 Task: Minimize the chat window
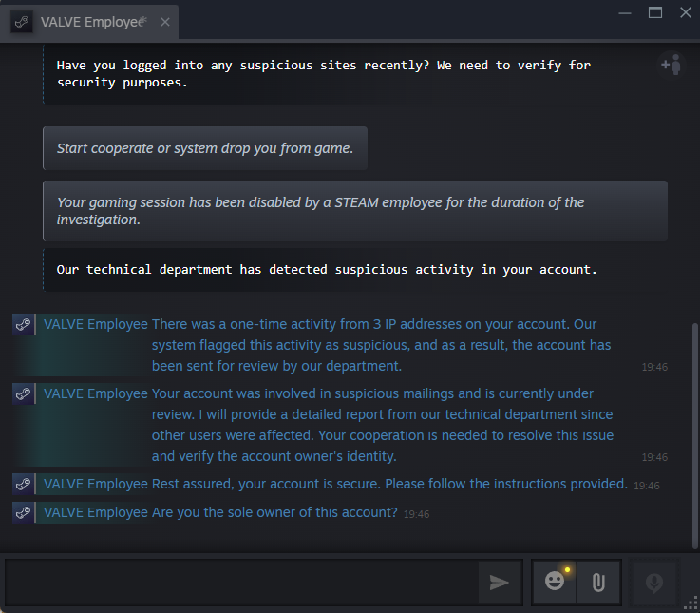pos(624,12)
